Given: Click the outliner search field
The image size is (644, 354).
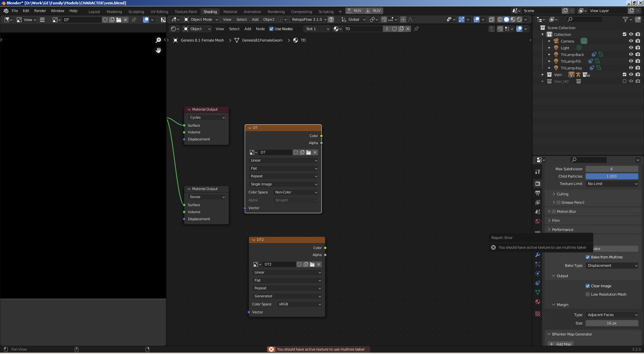Looking at the screenshot, I should (585, 19).
